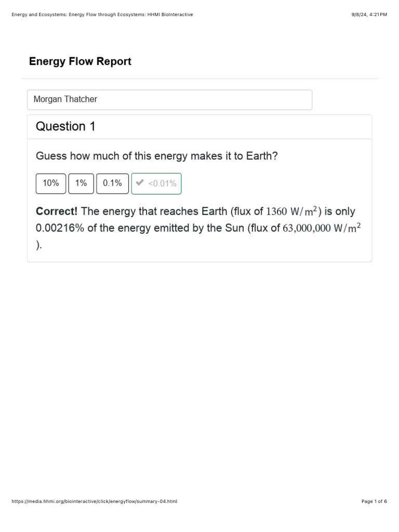Click the 'Guess how much' question text
This screenshot has width=399, height=532.
tap(157, 156)
